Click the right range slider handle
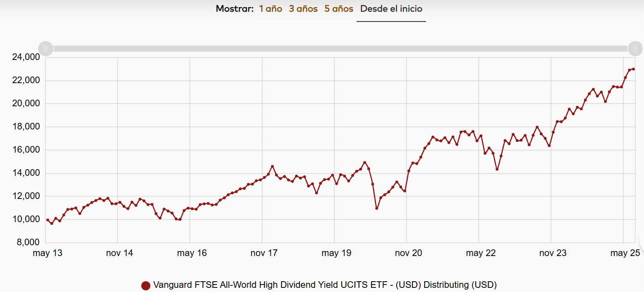Screen dimensions: 644x292 click(635, 48)
